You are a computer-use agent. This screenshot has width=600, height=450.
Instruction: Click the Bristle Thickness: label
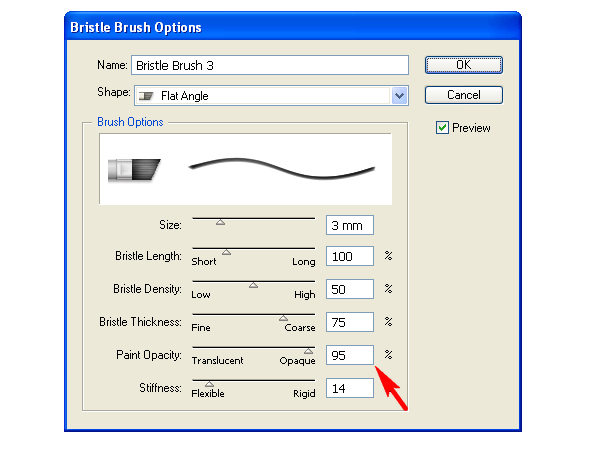point(140,322)
